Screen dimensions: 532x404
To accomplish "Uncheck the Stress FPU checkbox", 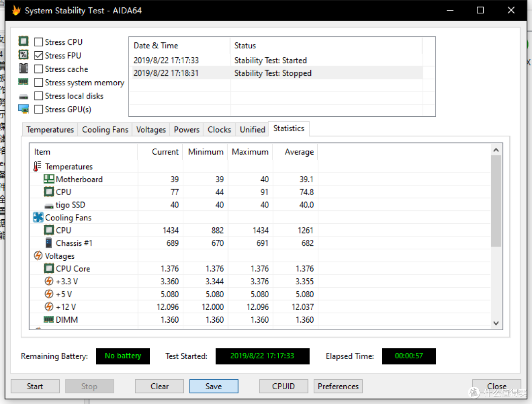I will click(39, 55).
